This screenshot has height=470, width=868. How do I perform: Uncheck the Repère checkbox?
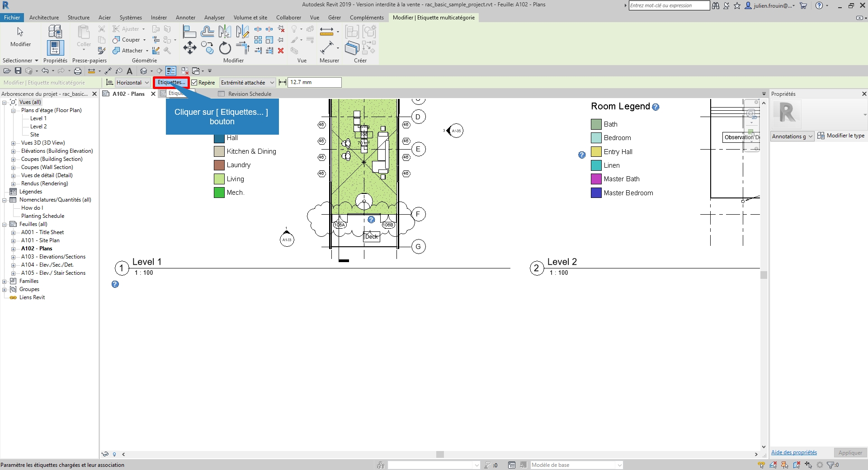[194, 83]
